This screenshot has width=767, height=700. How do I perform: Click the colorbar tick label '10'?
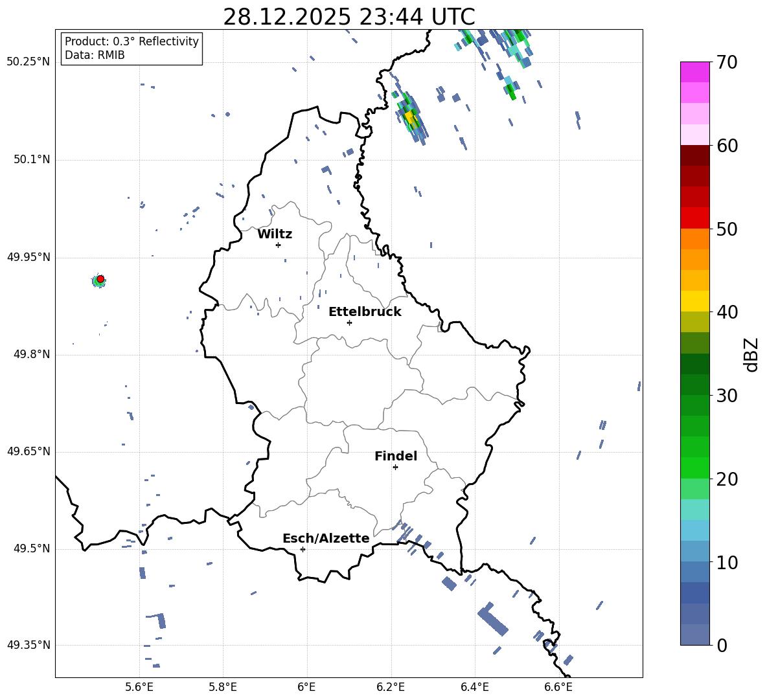[x=727, y=562]
